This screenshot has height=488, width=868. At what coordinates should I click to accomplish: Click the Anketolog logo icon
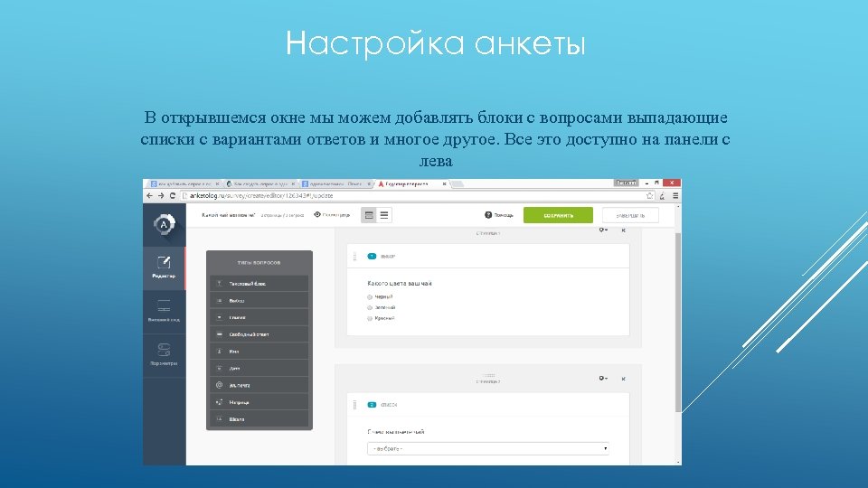(x=164, y=225)
